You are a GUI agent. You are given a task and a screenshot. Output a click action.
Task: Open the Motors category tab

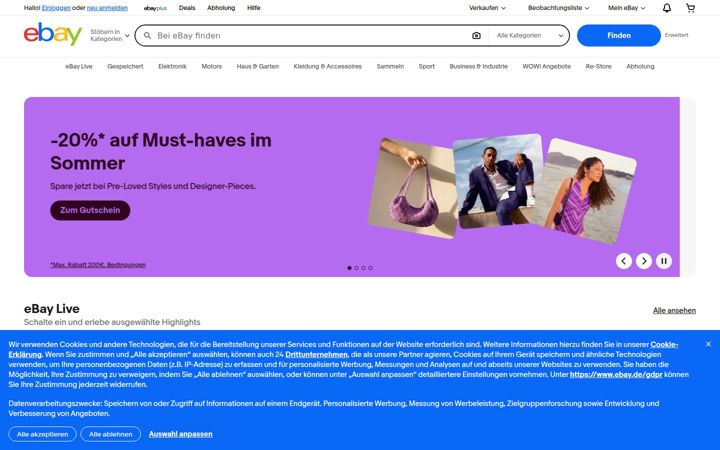pos(211,67)
